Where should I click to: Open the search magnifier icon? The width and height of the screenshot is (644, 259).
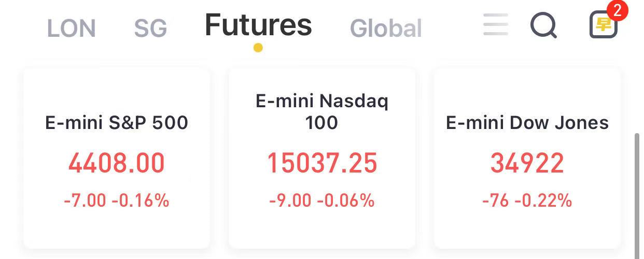click(x=544, y=25)
